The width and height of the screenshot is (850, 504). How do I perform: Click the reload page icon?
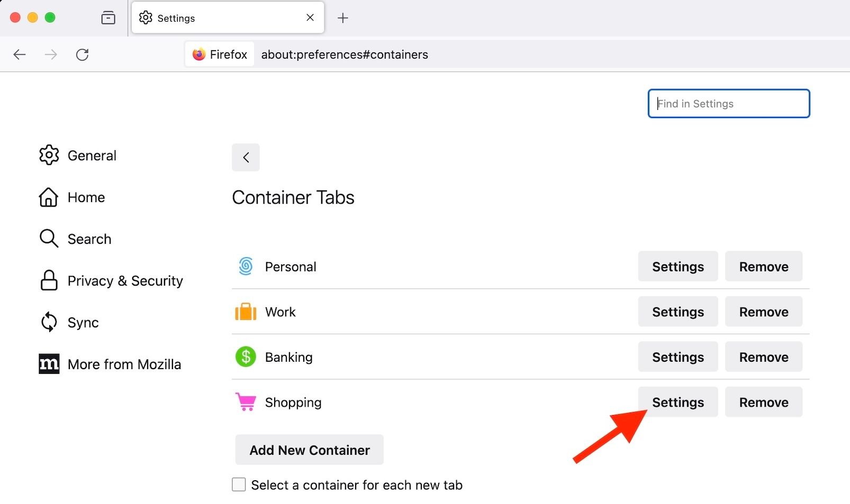[x=83, y=54]
